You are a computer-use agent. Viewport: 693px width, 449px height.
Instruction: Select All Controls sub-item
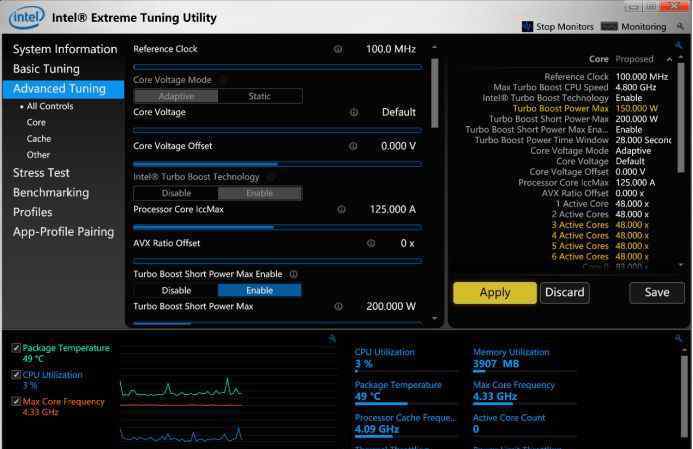pos(50,107)
